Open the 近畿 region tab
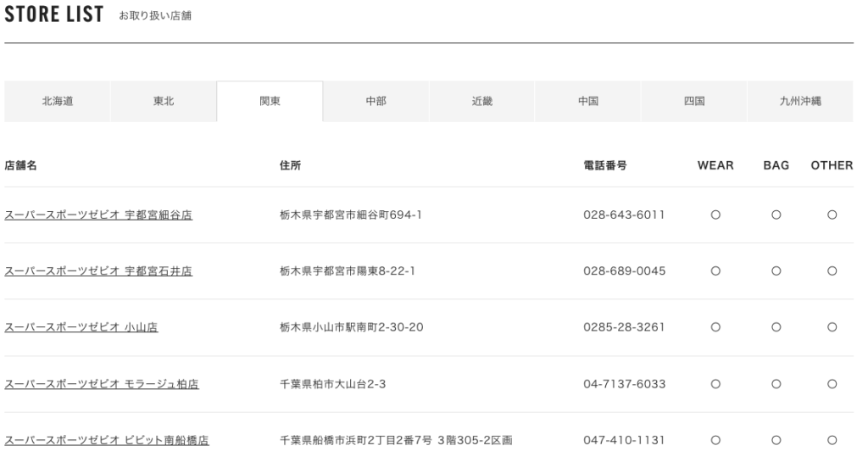 point(481,102)
